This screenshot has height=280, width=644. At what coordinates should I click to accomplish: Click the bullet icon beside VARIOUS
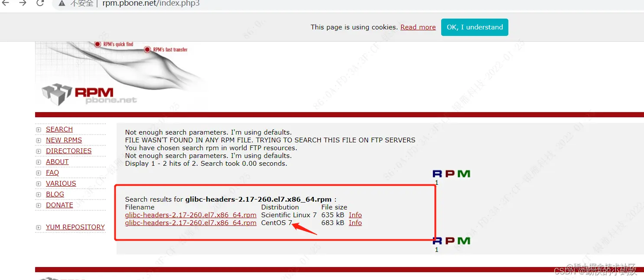click(38, 184)
